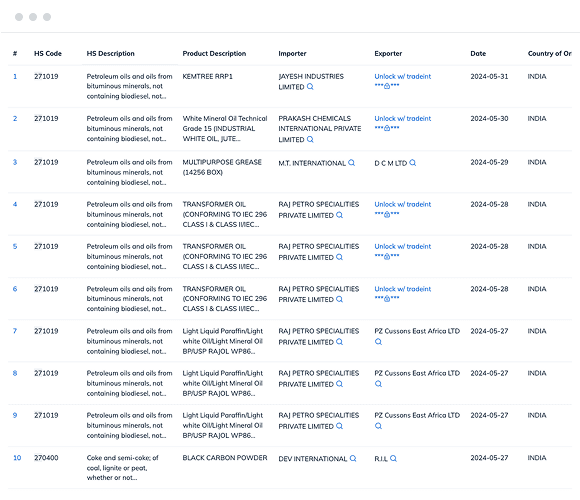580x500 pixels.
Task: Click lock icon under Unlock link in row 1
Action: click(387, 86)
